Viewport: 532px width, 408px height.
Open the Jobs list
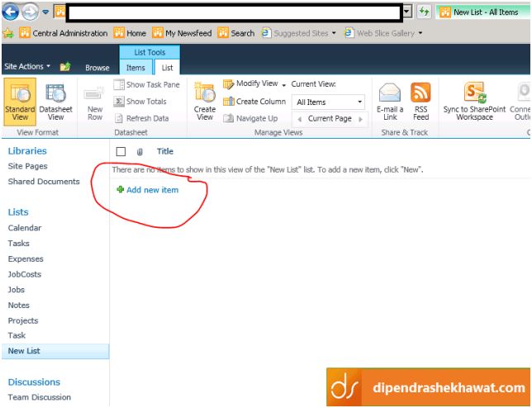(x=17, y=290)
